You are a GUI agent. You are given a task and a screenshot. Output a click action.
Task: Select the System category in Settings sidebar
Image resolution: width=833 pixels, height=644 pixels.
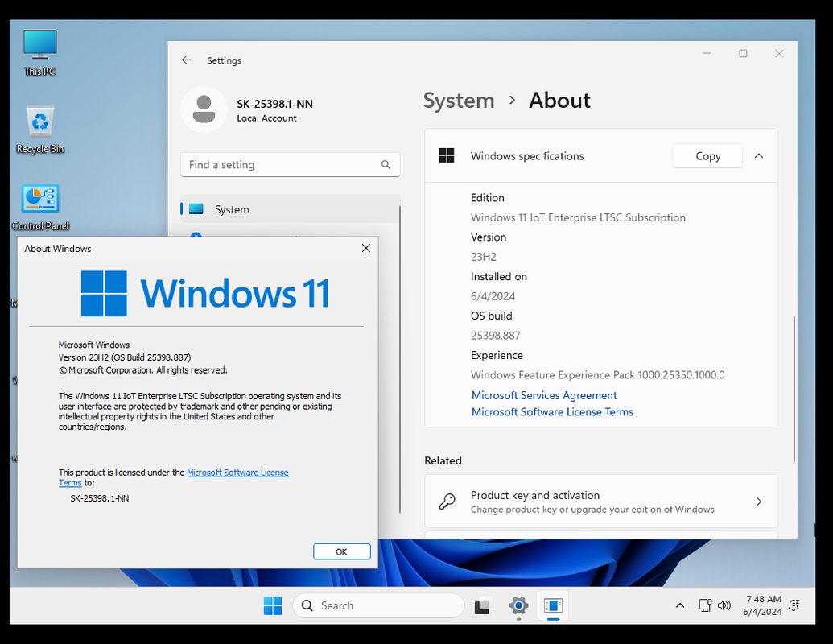(290, 209)
